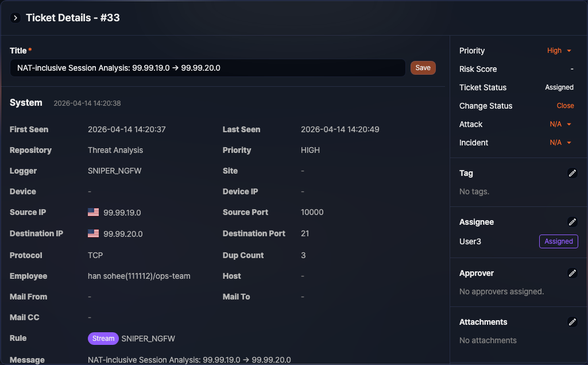
Task: Click the Ticket Status Assigned value
Action: point(559,87)
